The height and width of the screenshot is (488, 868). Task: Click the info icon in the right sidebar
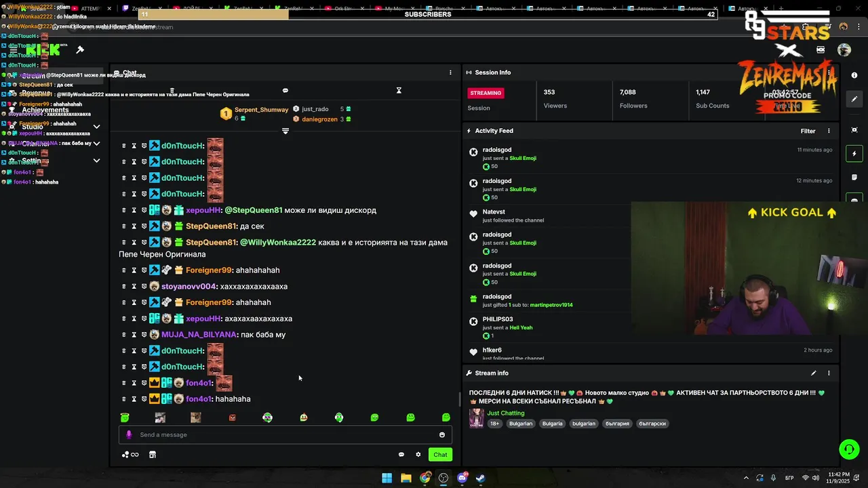click(854, 75)
